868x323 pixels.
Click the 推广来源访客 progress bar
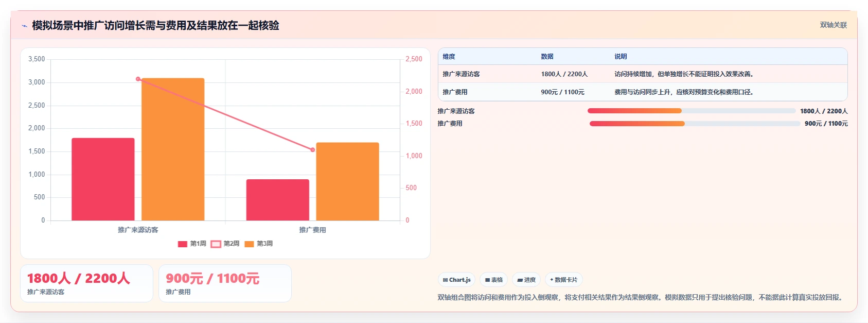tap(692, 111)
